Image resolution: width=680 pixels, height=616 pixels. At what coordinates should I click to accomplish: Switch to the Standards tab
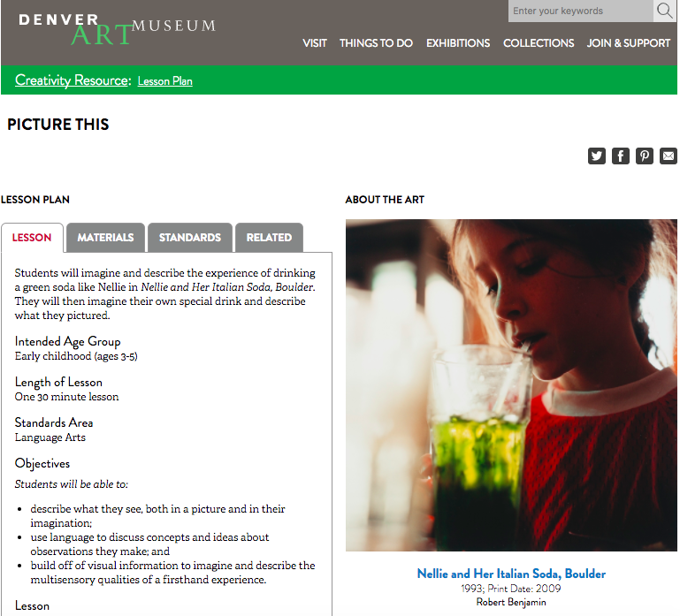click(x=190, y=238)
